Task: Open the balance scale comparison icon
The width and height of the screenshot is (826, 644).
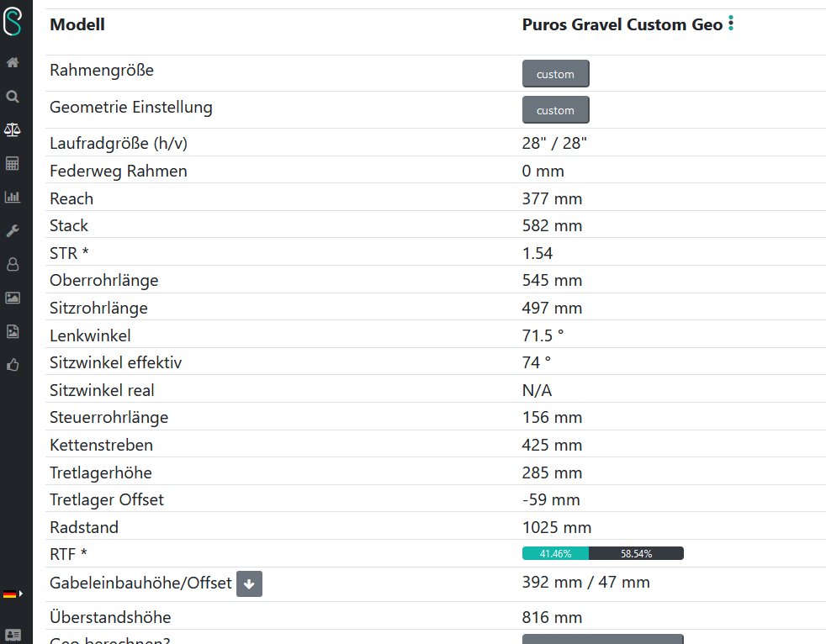Action: [x=13, y=129]
